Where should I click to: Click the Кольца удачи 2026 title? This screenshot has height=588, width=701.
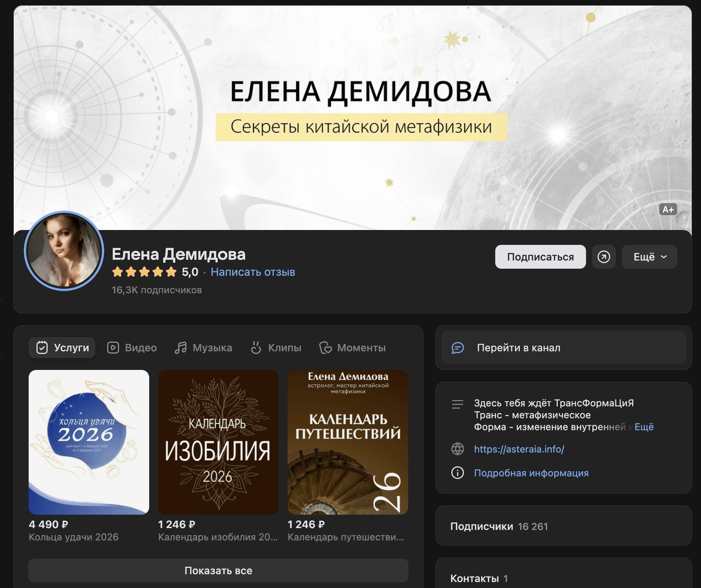point(74,537)
